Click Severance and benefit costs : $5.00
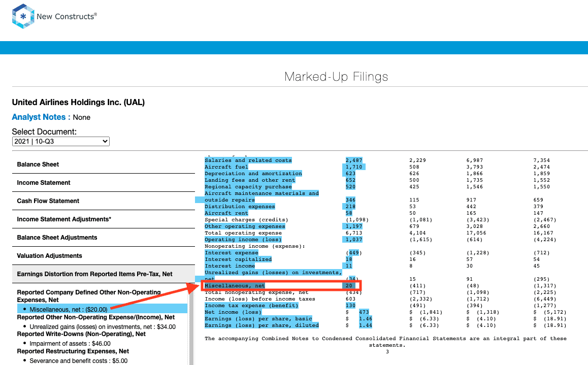This screenshot has width=588, height=365. coord(78,361)
